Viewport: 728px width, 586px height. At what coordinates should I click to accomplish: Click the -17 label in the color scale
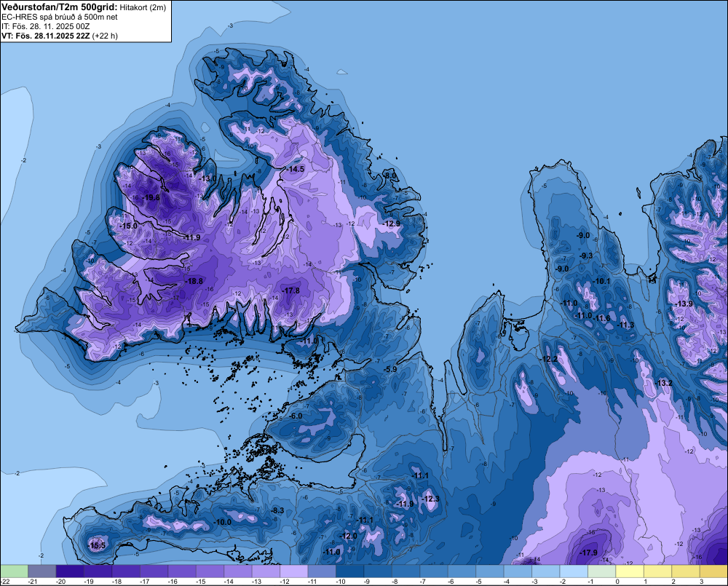pyautogui.click(x=144, y=582)
